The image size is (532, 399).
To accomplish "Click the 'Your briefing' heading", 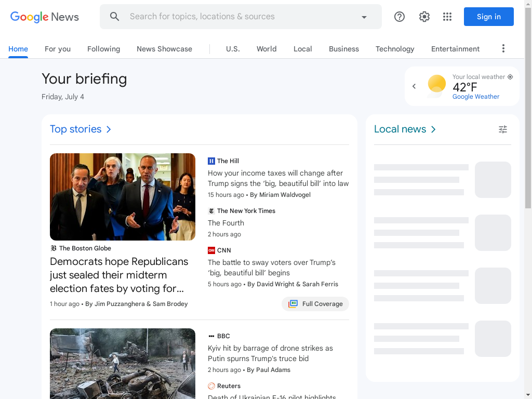I will tap(84, 79).
